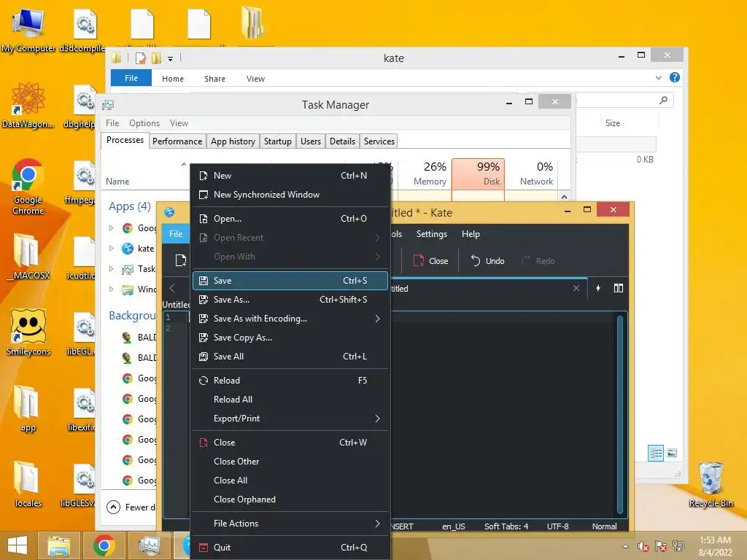747x560 pixels.
Task: Click the Kate vertical scrollbar
Action: (620, 415)
